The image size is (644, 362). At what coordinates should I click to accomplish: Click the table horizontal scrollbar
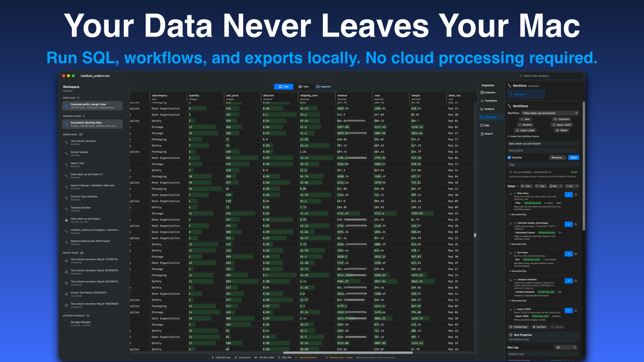(x=348, y=353)
